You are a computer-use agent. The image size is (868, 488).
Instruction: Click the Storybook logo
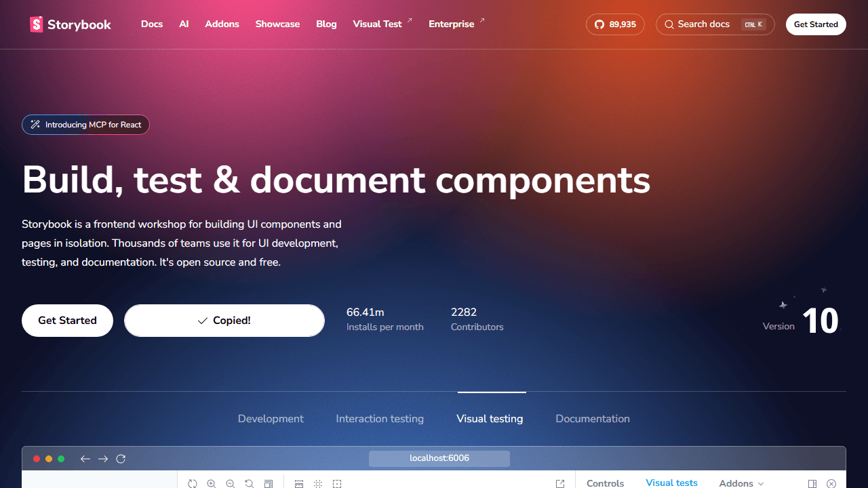[x=71, y=24]
